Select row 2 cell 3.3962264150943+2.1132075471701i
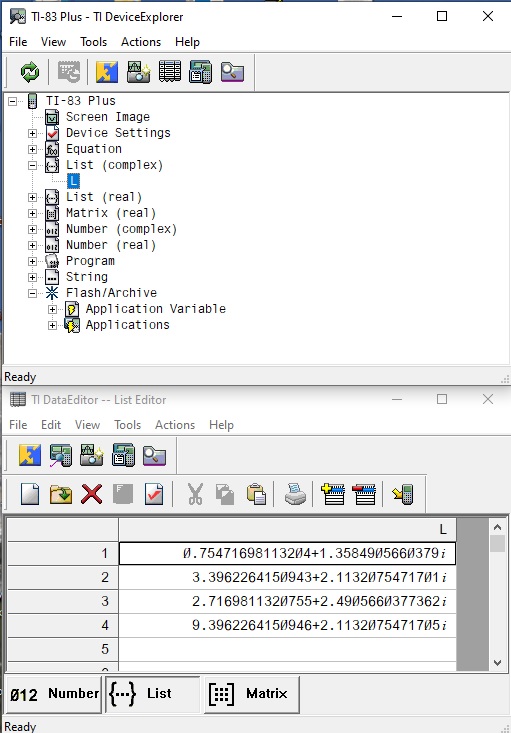511x733 pixels. 287,577
